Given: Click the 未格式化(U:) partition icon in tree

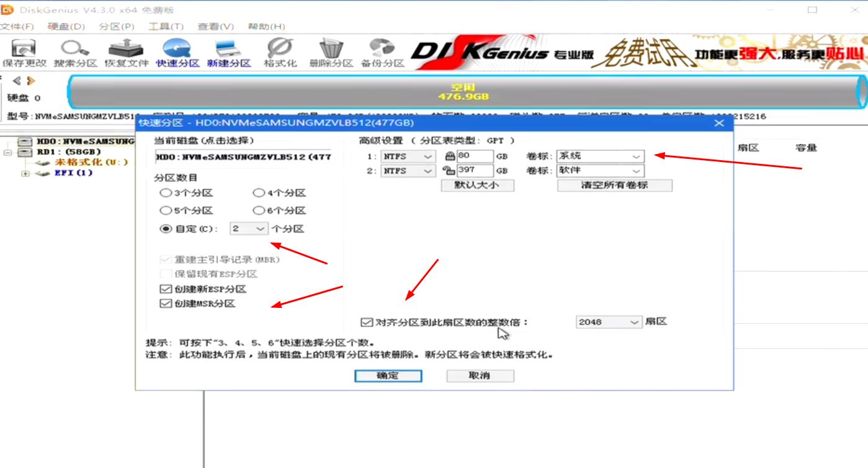Looking at the screenshot, I should point(43,163).
